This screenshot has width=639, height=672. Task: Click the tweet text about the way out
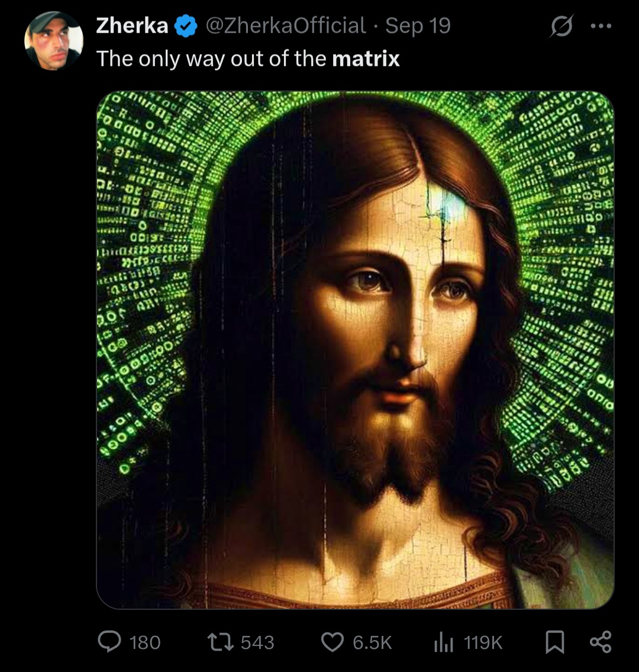[x=213, y=59]
